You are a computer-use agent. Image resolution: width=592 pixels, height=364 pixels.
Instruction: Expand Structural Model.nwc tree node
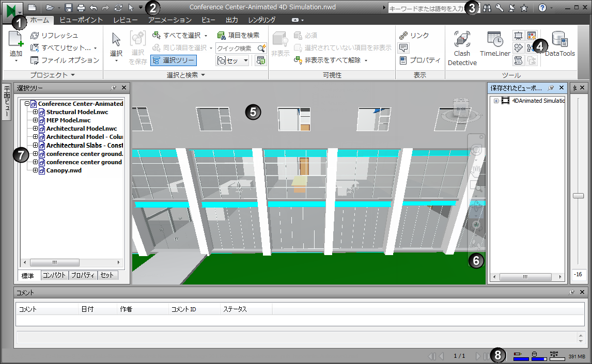click(x=35, y=112)
